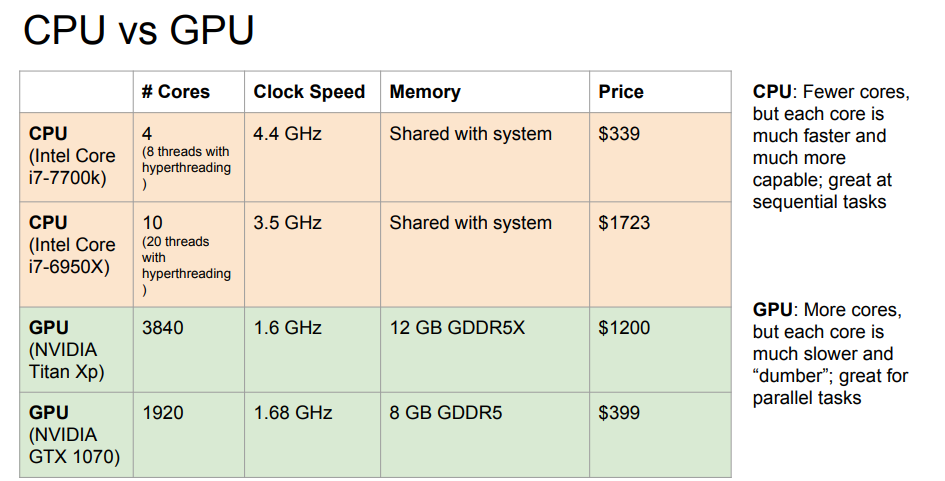Screen dimensions: 945x481
Task: Select the 'Memory' column header
Action: [x=425, y=92]
